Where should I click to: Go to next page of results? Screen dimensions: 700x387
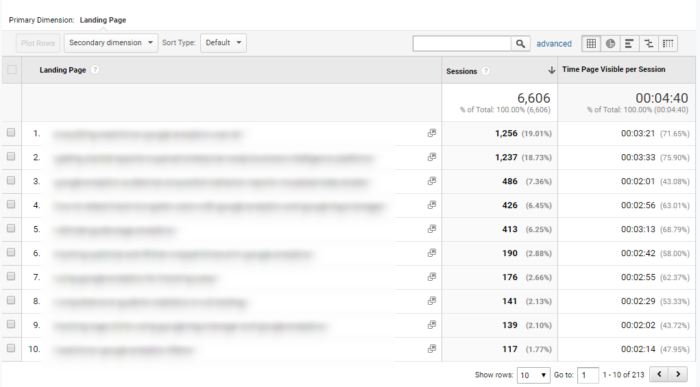click(678, 374)
